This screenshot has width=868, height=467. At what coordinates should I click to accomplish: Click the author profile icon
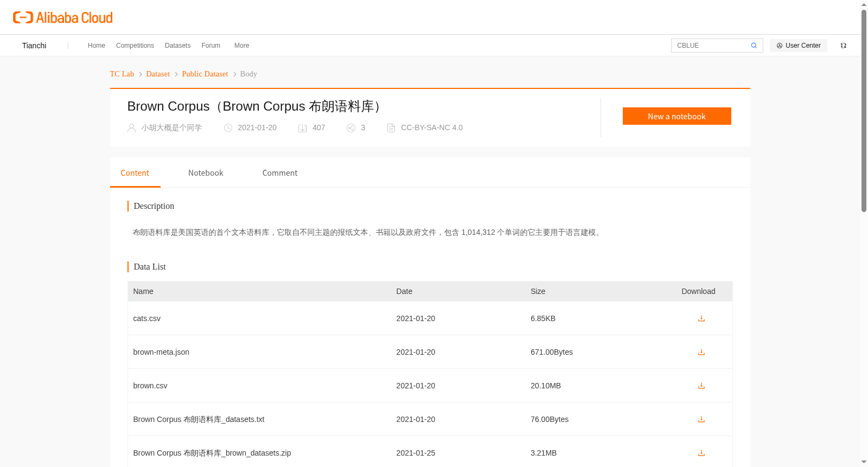tap(131, 128)
